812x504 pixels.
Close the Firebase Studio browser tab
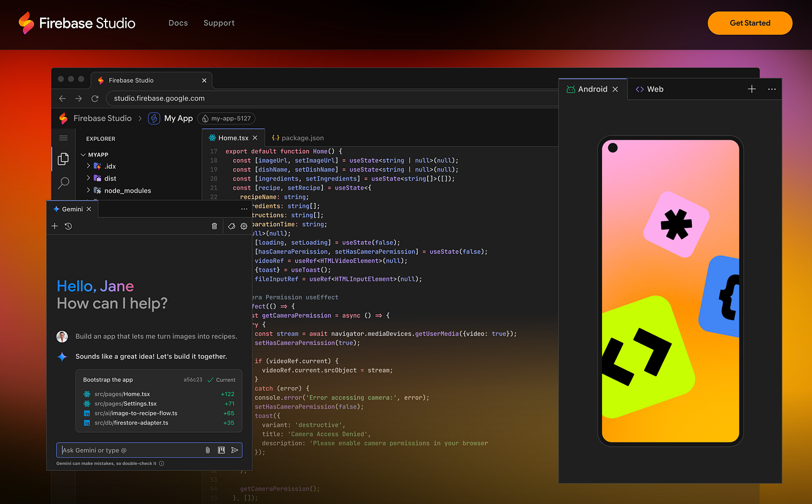[x=204, y=81]
